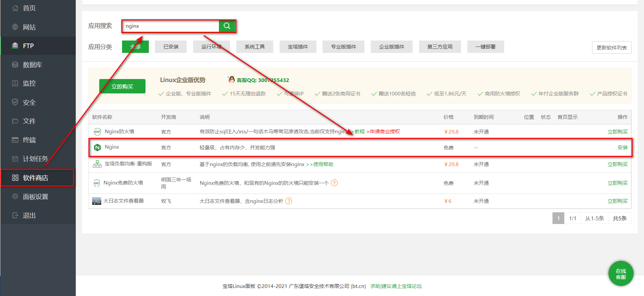644x296 pixels.
Task: Click the Nginx免费防火墙 WAF icon
Action: tap(97, 183)
